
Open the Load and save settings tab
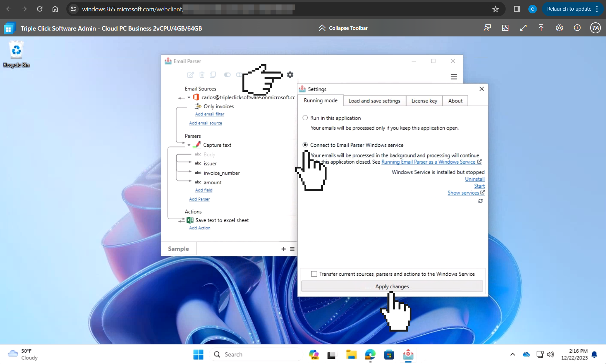pos(374,101)
